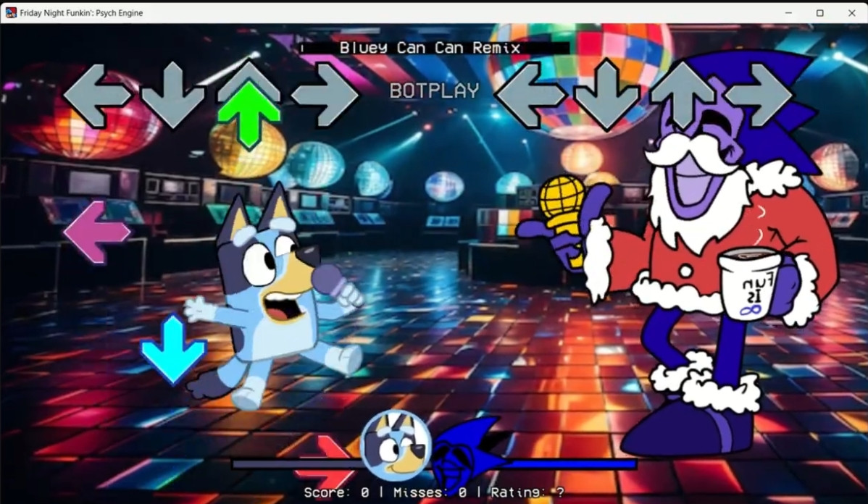The width and height of the screenshot is (868, 504).
Task: Click the opponent-side down arrow receptor
Action: click(606, 95)
